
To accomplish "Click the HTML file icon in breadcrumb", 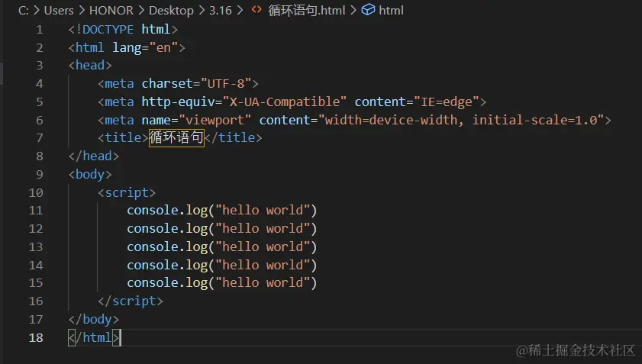I will click(x=256, y=10).
